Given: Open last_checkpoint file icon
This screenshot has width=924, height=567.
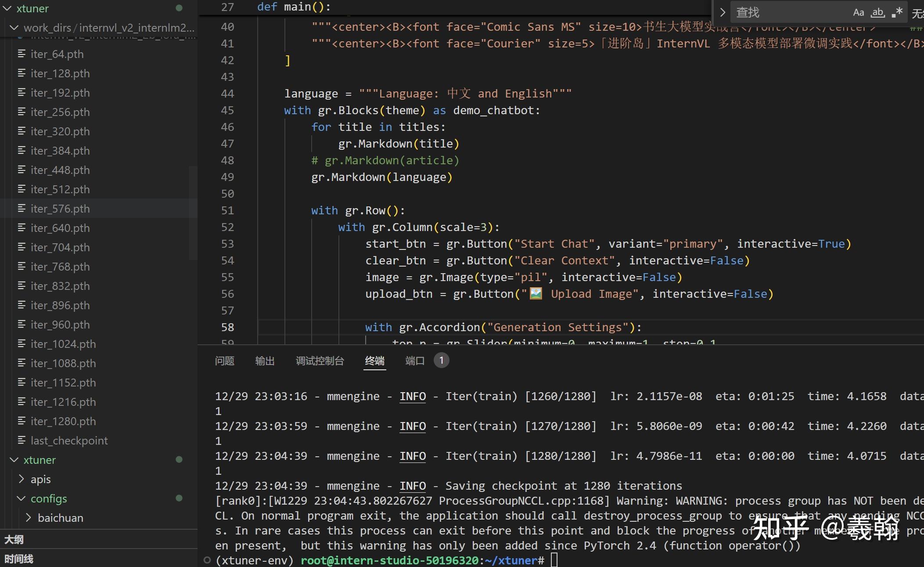Looking at the screenshot, I should pyautogui.click(x=22, y=441).
